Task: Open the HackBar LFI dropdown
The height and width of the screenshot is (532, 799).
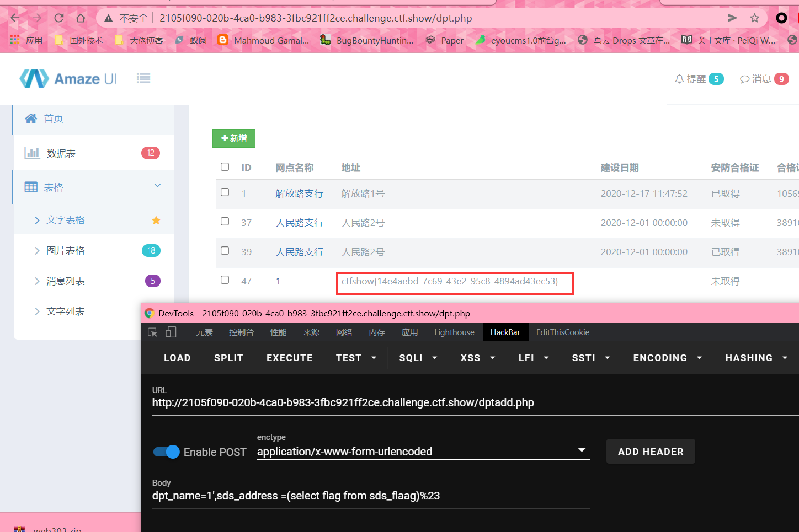Action: click(x=533, y=358)
